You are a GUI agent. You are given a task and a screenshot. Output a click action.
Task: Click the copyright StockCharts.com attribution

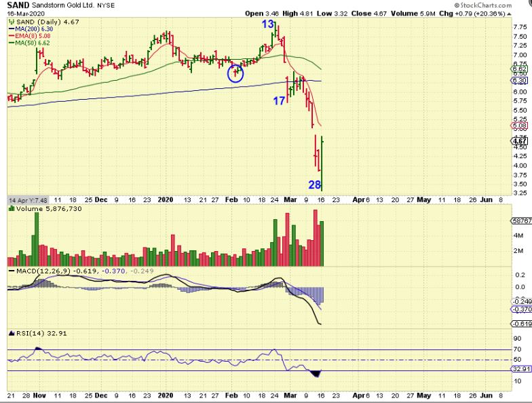click(x=483, y=5)
